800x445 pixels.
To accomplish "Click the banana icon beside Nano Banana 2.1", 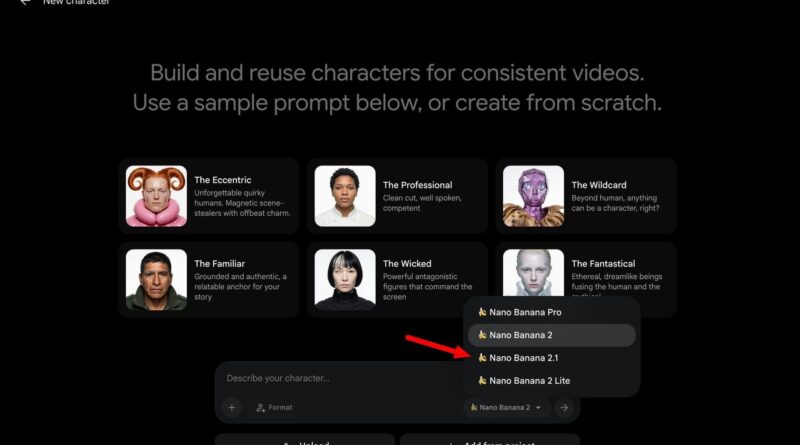I will click(482, 358).
